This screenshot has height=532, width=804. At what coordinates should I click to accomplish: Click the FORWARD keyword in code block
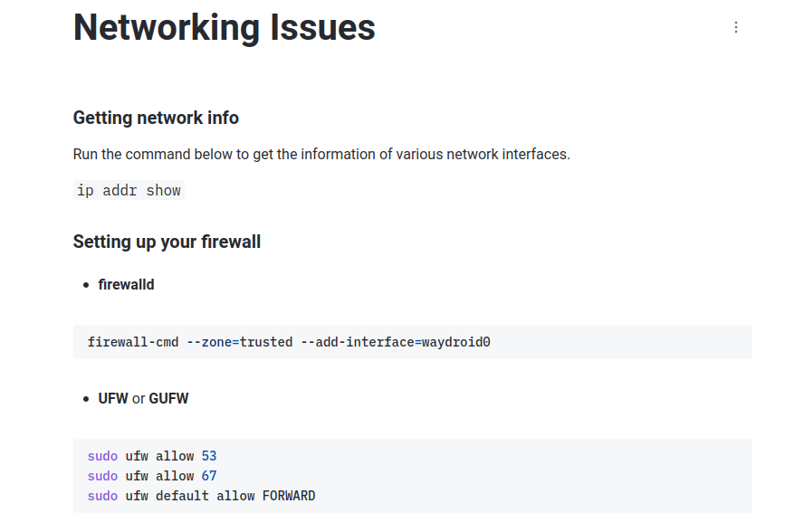(x=289, y=496)
